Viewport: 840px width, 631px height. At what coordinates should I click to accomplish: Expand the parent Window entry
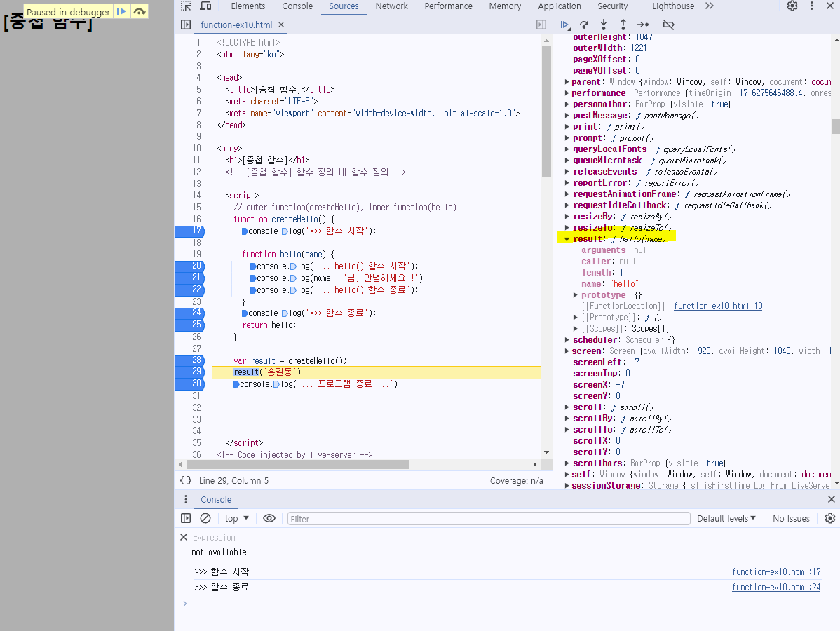[567, 82]
